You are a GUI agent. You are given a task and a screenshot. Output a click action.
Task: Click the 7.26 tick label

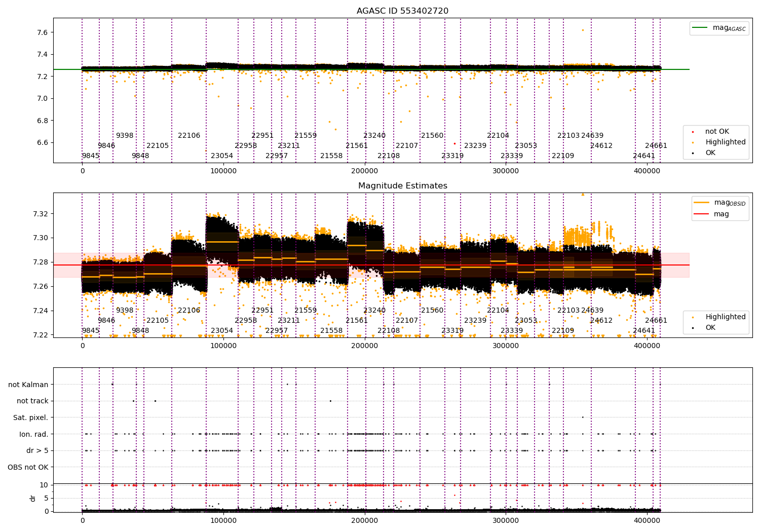[x=41, y=287]
